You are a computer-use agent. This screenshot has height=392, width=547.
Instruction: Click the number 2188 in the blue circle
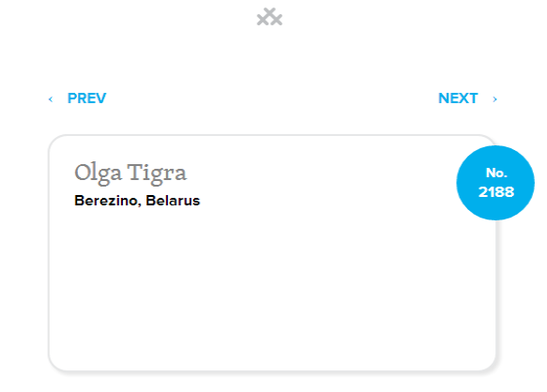pyautogui.click(x=496, y=192)
